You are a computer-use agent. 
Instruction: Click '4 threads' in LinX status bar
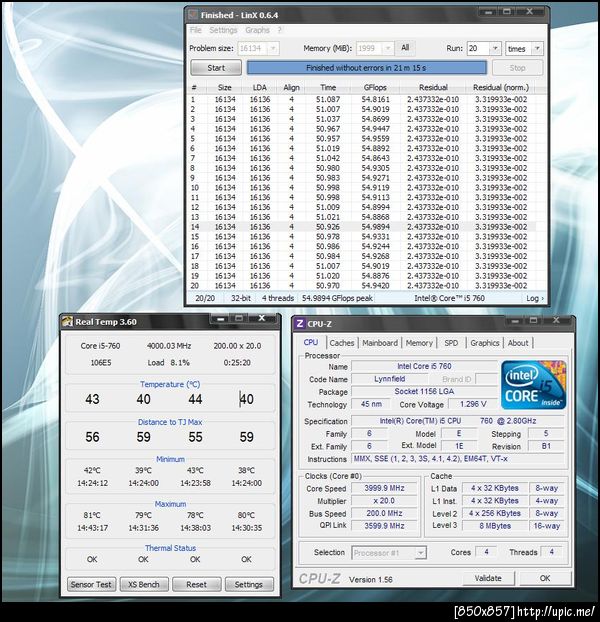[278, 298]
